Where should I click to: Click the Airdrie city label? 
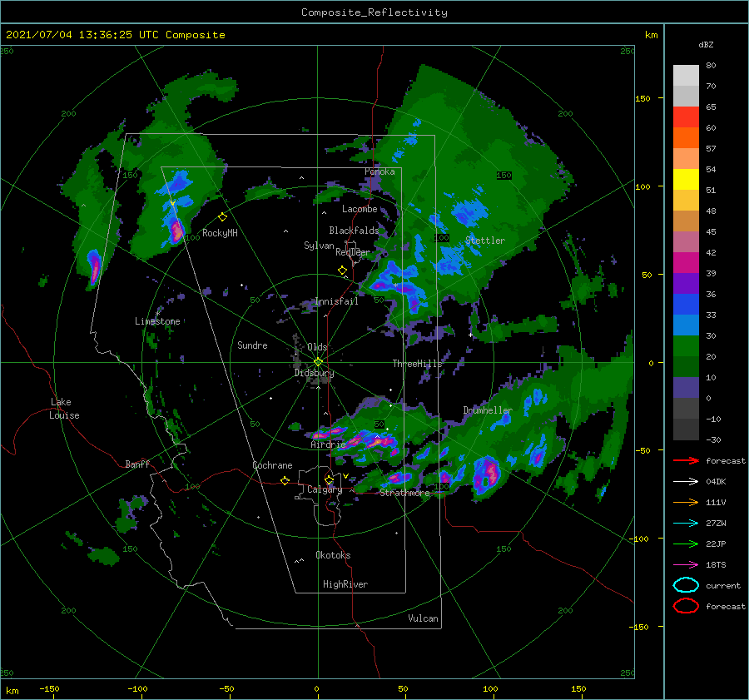[328, 444]
